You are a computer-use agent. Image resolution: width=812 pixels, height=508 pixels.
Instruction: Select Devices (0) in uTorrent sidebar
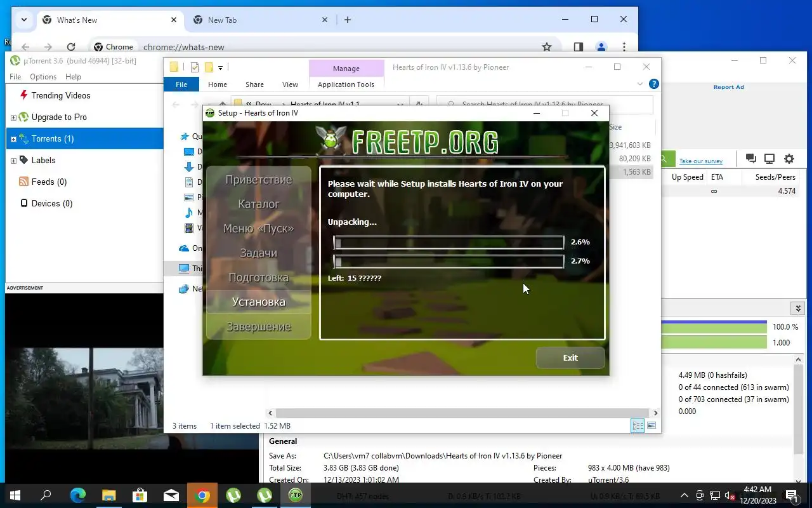(52, 203)
